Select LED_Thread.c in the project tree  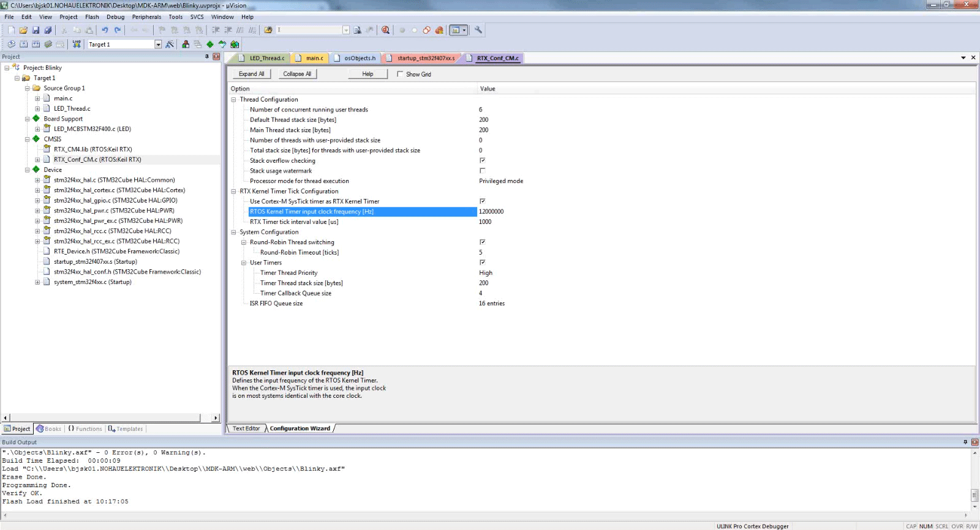(x=72, y=109)
